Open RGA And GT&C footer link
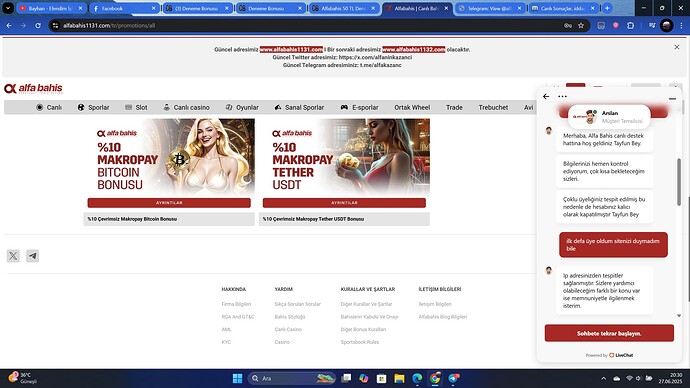 coord(238,317)
